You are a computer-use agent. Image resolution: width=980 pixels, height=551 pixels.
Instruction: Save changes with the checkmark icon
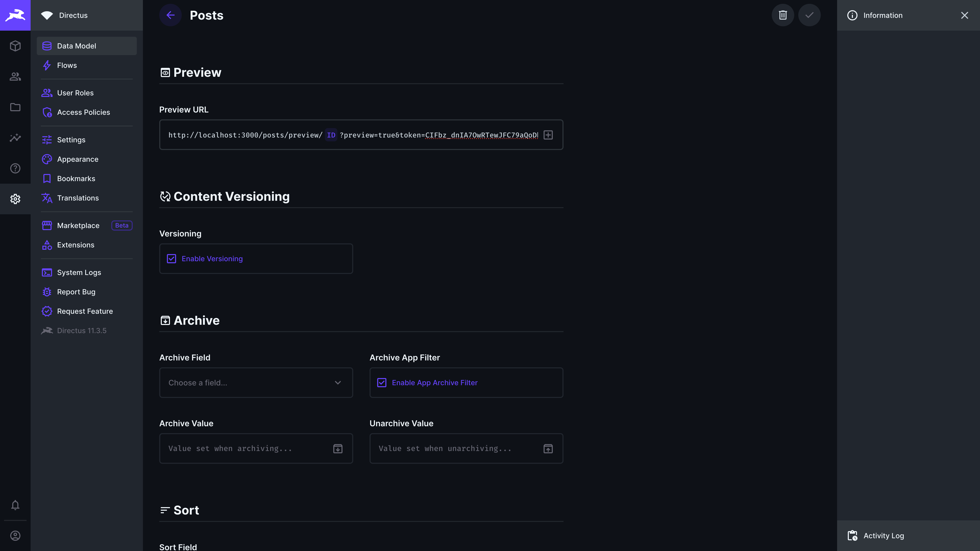809,15
